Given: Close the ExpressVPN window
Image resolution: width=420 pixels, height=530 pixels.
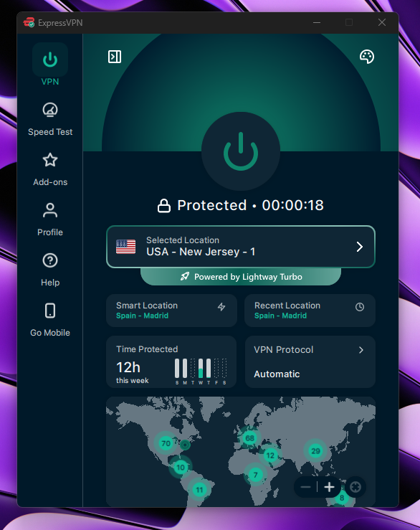Looking at the screenshot, I should [382, 22].
